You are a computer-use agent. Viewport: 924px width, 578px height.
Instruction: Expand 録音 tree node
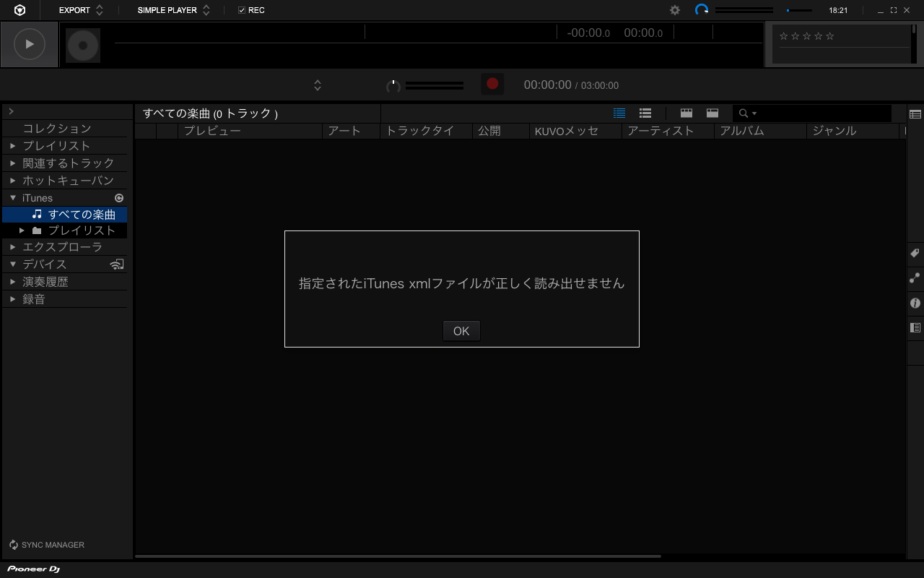point(13,299)
